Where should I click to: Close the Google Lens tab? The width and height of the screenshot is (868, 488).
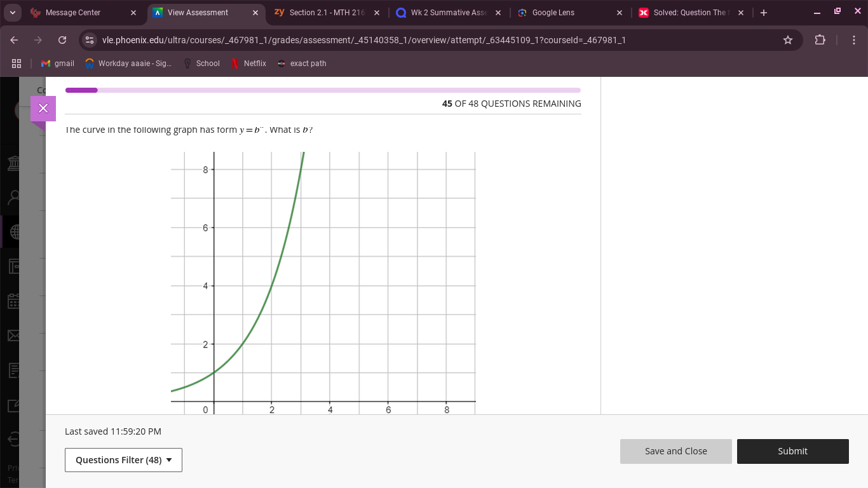pyautogui.click(x=620, y=13)
